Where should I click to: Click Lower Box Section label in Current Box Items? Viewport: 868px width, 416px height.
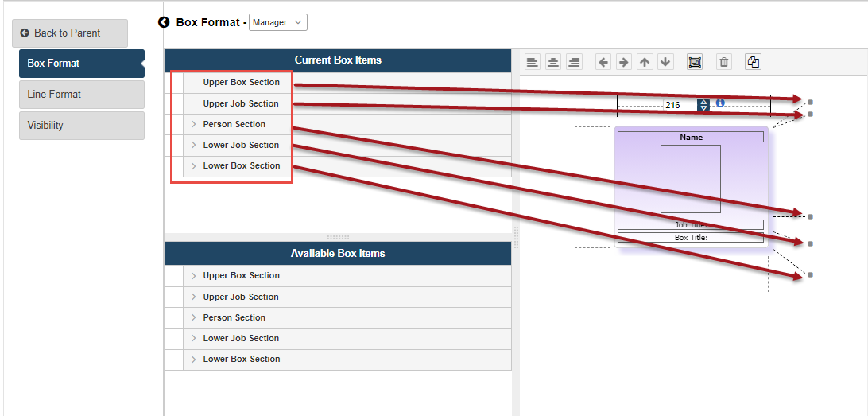click(242, 165)
